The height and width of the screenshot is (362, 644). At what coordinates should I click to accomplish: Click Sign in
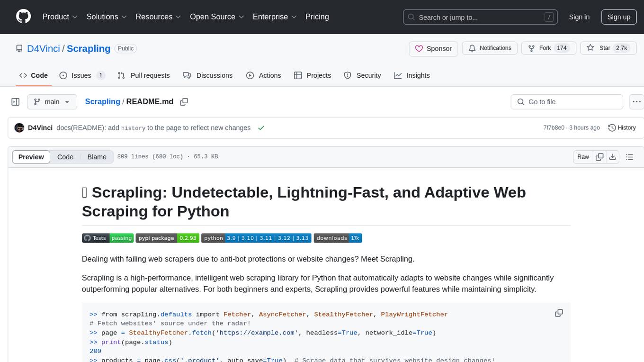point(579,17)
